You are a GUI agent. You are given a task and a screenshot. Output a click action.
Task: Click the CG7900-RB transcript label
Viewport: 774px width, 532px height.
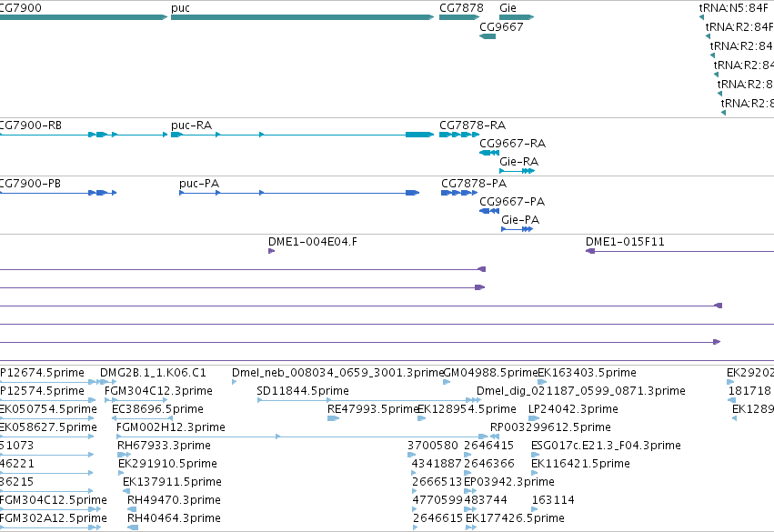pyautogui.click(x=31, y=125)
